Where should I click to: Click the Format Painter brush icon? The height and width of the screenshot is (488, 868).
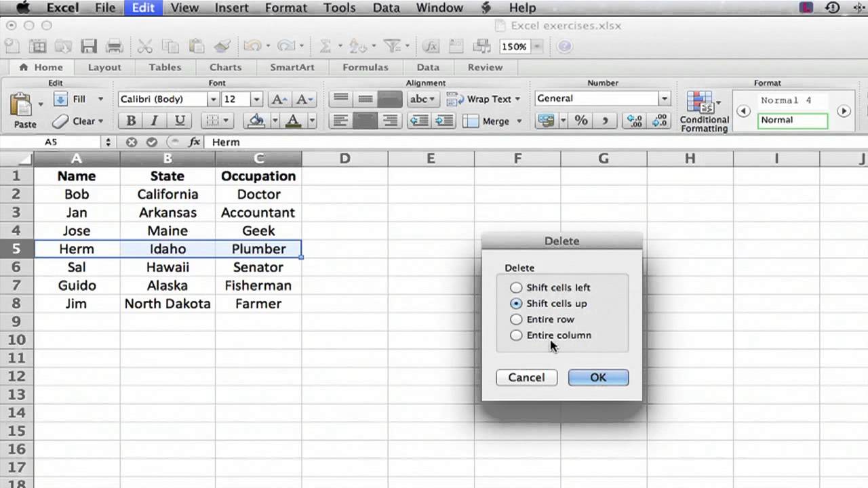(x=222, y=46)
